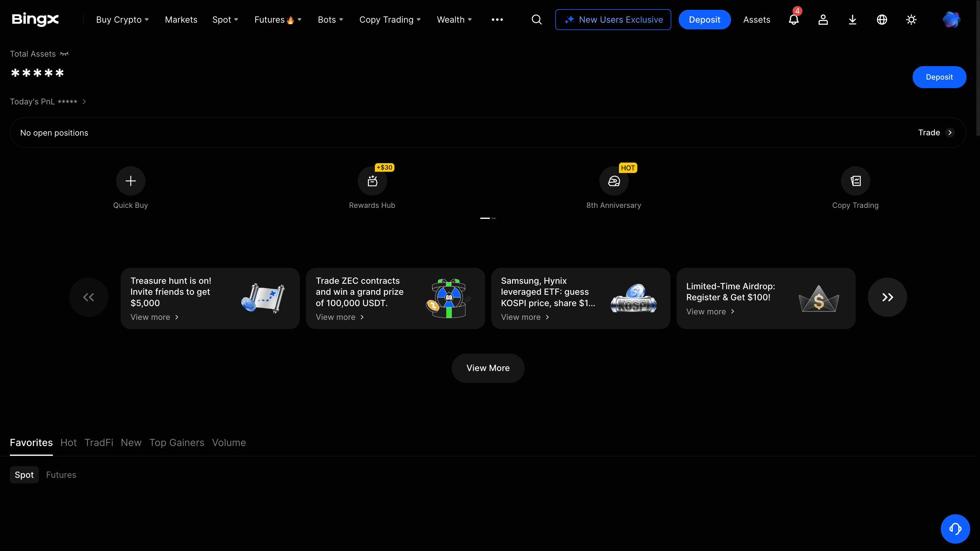The image size is (980, 551).
Task: Switch to Volume tab
Action: (229, 443)
